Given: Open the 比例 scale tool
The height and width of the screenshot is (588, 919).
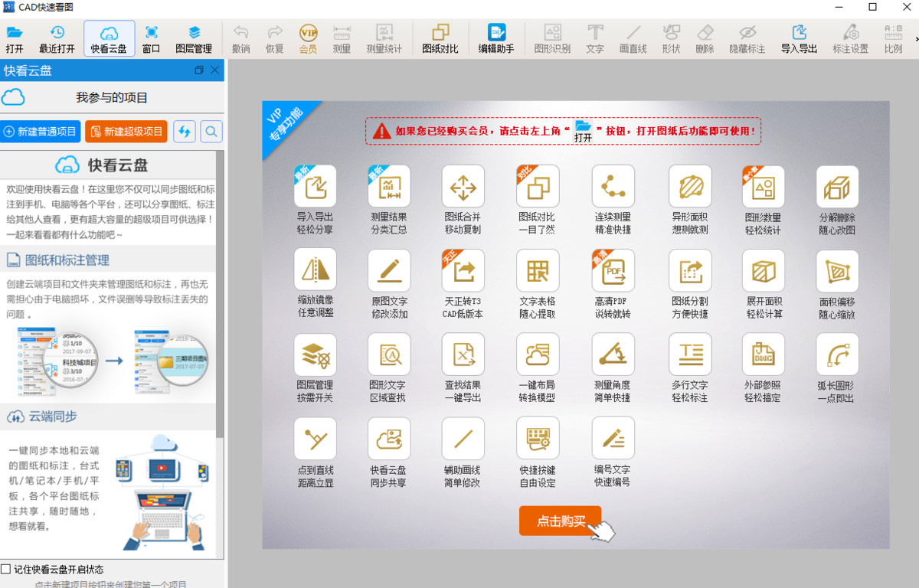Looking at the screenshot, I should pyautogui.click(x=893, y=39).
